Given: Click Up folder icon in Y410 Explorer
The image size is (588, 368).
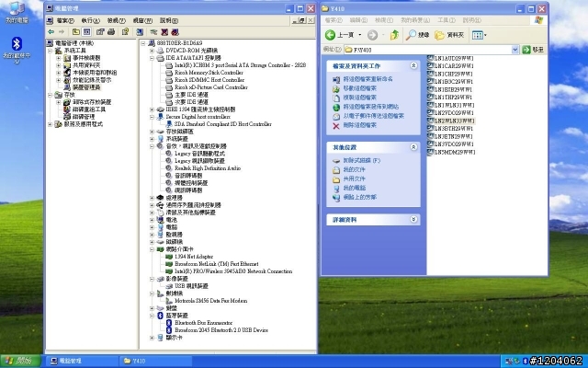Looking at the screenshot, I should point(394,35).
